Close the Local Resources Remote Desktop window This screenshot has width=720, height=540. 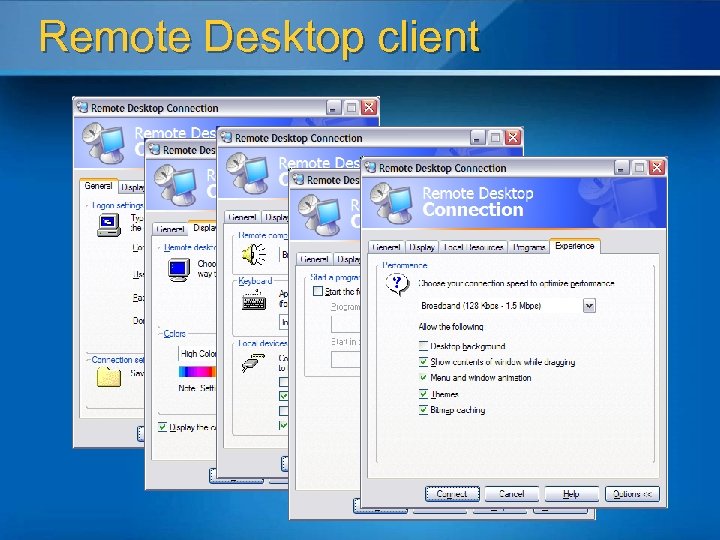(513, 137)
